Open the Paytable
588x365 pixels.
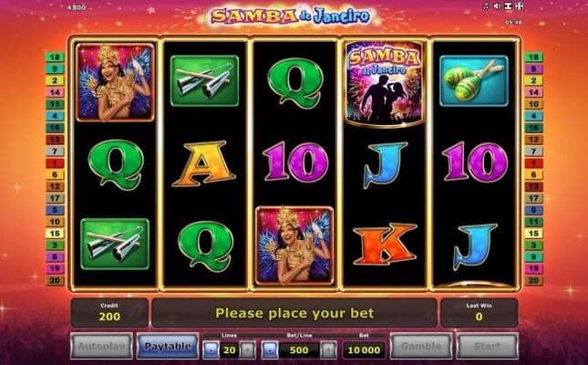pyautogui.click(x=167, y=346)
